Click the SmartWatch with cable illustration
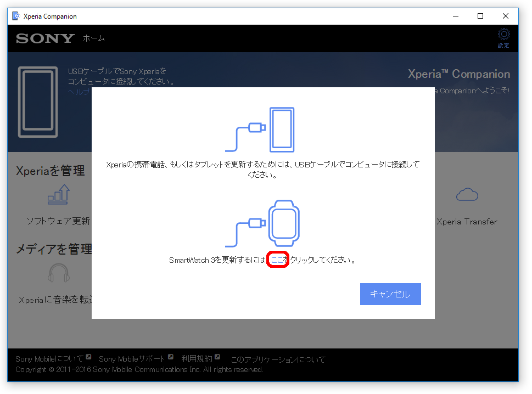Image resolution: width=532 pixels, height=394 pixels. tap(262, 223)
